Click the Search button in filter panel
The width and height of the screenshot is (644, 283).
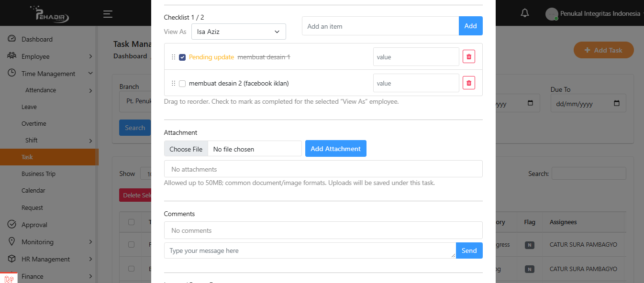pos(135,128)
